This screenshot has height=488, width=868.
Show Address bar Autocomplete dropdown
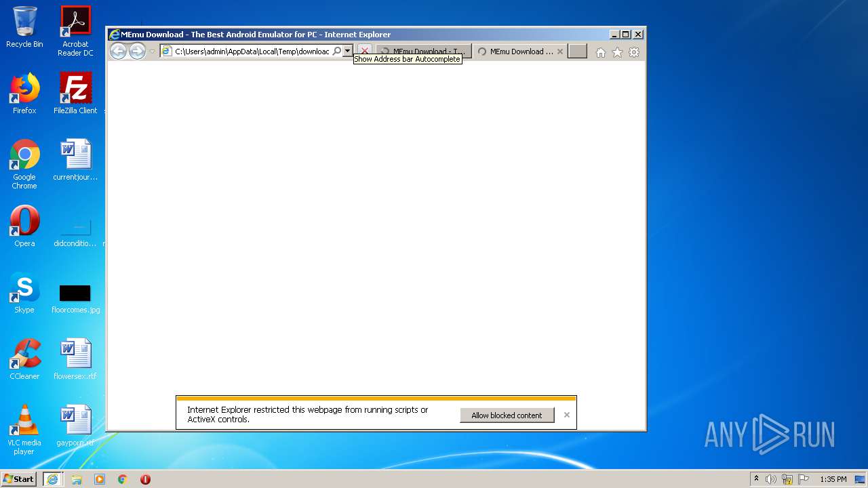point(347,51)
